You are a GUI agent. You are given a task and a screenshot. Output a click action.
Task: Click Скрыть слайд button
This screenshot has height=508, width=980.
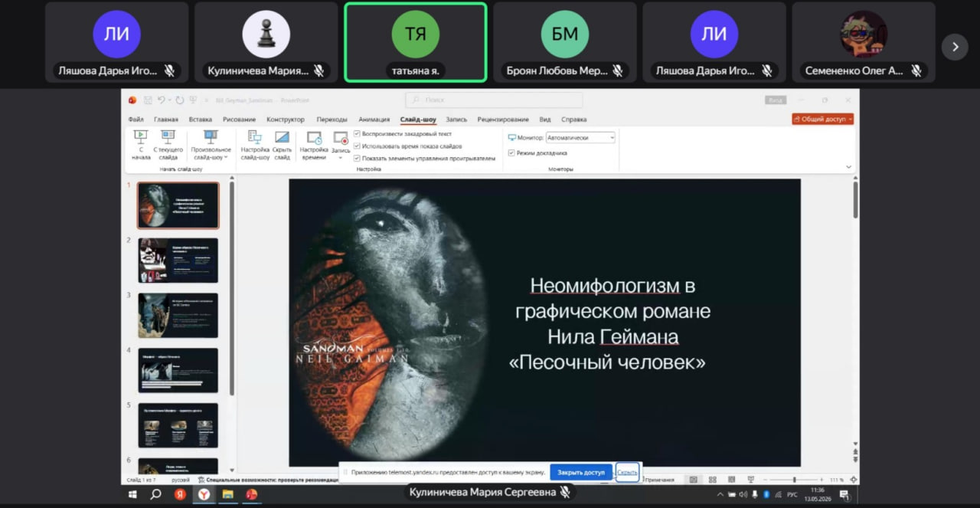click(x=282, y=146)
